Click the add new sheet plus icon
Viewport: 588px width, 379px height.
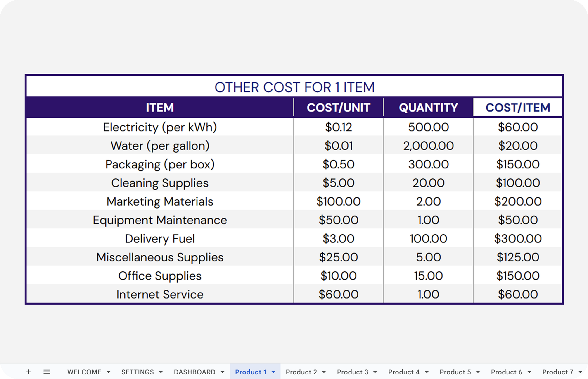tap(28, 372)
